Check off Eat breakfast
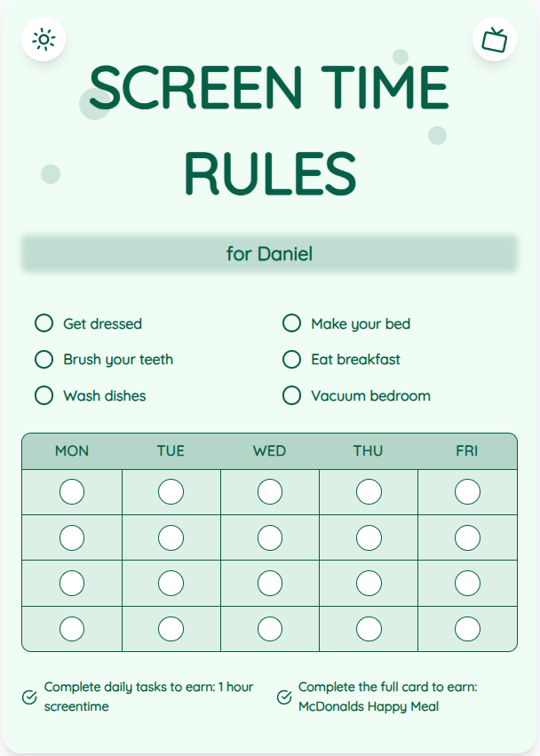 [291, 359]
